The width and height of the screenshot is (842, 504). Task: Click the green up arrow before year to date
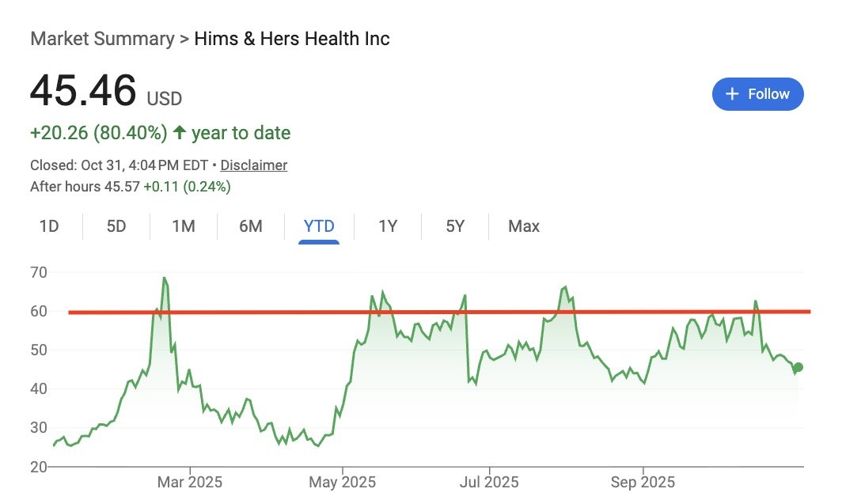[180, 133]
